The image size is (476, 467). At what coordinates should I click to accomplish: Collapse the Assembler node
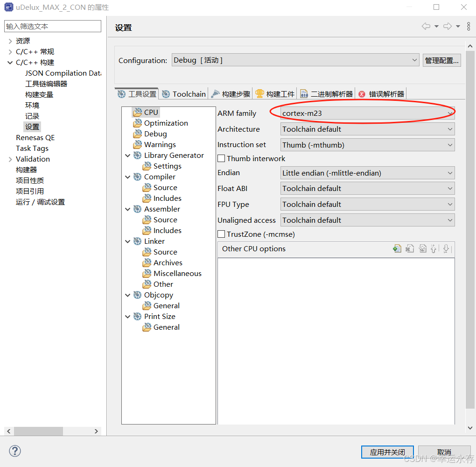coord(128,209)
